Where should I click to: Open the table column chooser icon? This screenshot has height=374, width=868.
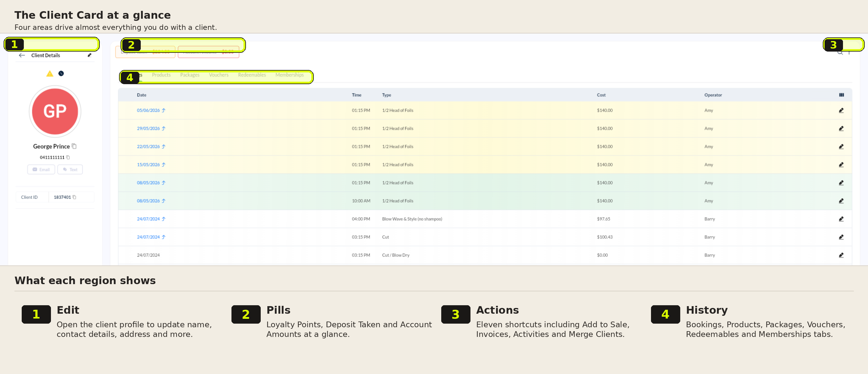pos(841,95)
